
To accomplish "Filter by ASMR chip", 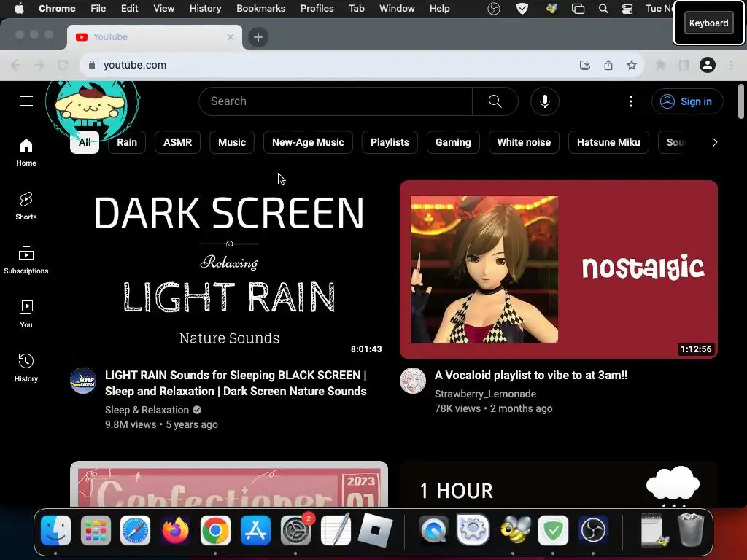I will tap(178, 142).
